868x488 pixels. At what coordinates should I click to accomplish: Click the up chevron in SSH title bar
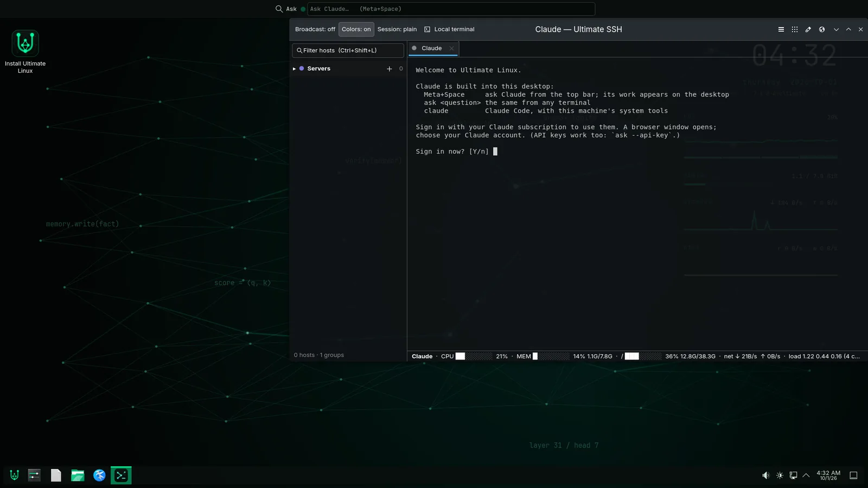pyautogui.click(x=848, y=29)
